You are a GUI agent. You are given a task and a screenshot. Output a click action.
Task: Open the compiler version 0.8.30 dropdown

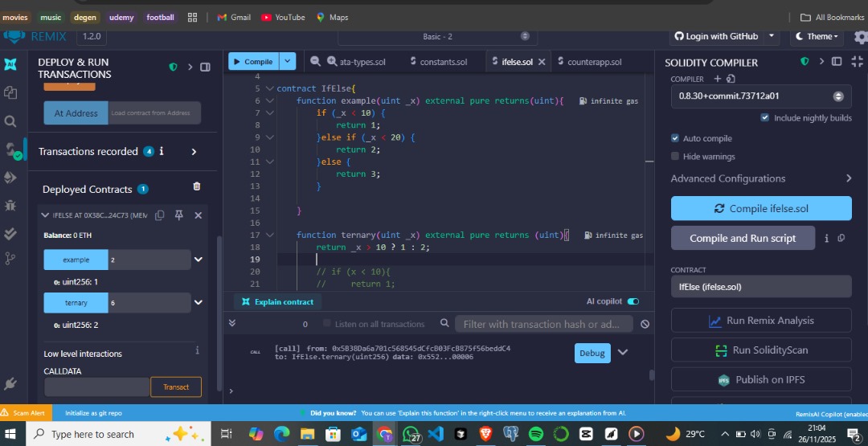[x=760, y=96]
